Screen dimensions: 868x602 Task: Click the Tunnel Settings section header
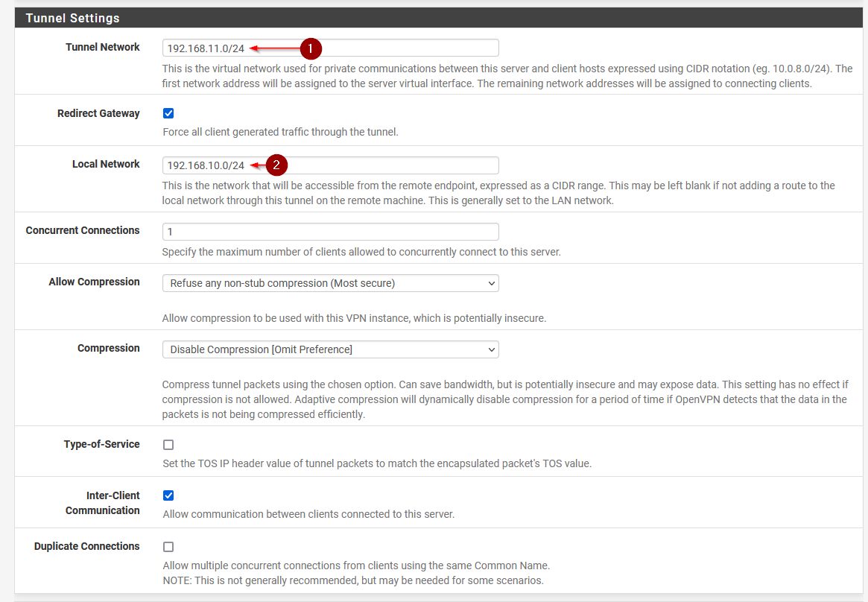[x=438, y=18]
